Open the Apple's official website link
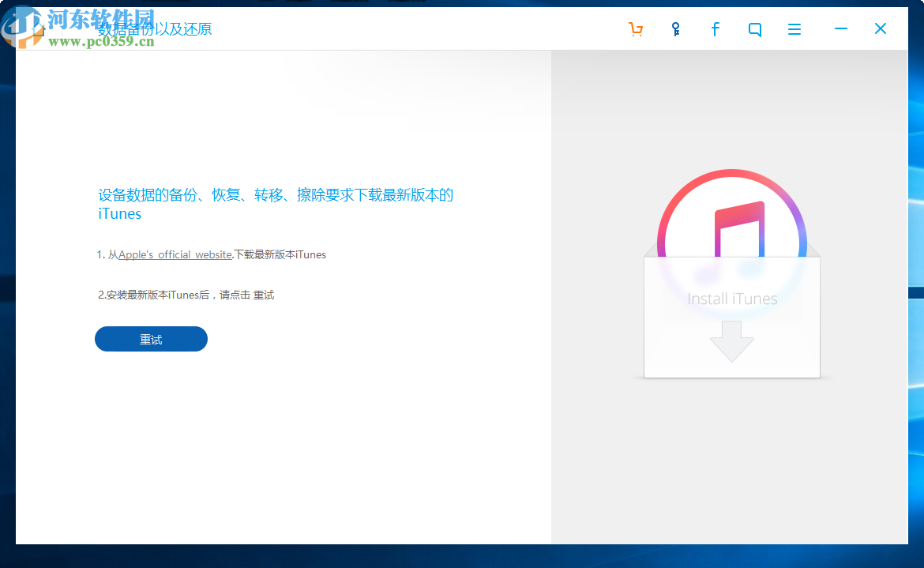The width and height of the screenshot is (924, 568). (x=173, y=254)
